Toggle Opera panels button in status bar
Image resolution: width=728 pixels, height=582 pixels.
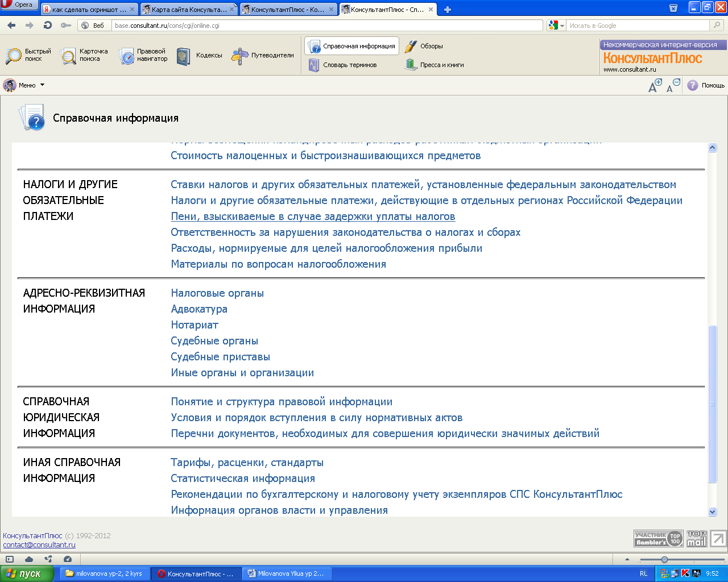10,559
